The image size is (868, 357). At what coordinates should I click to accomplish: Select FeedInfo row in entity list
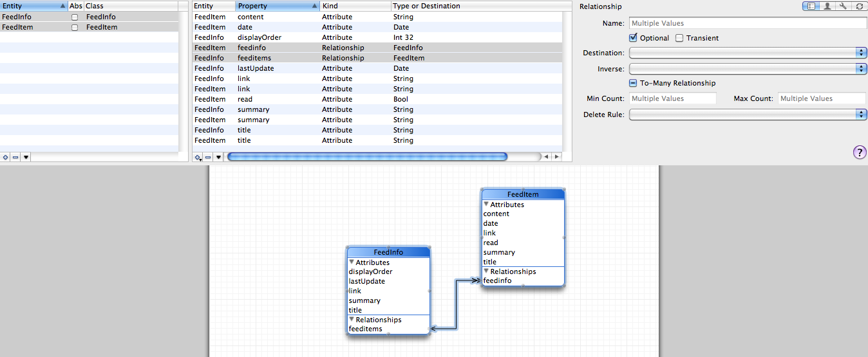tap(90, 17)
